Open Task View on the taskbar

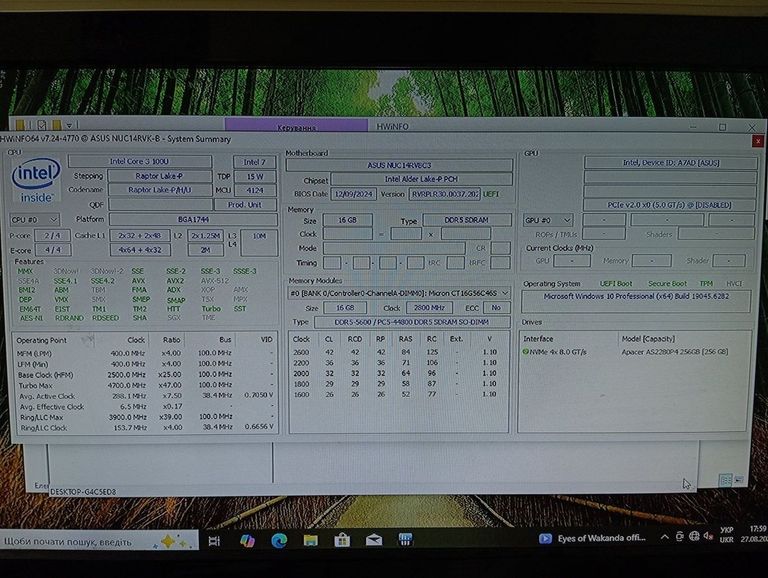coord(214,541)
